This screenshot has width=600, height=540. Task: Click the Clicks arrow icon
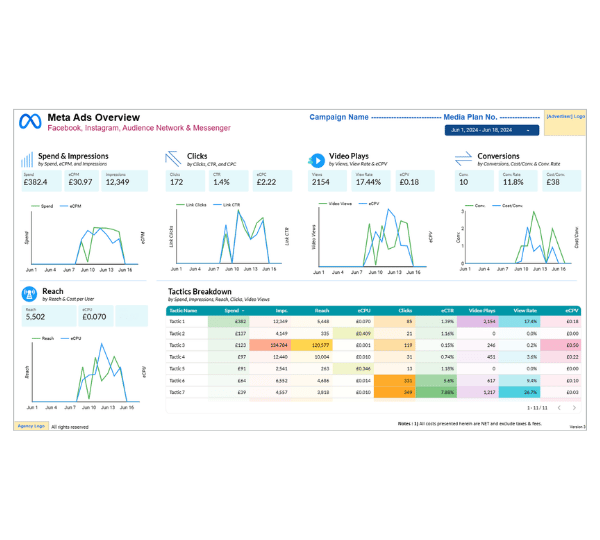(x=173, y=159)
